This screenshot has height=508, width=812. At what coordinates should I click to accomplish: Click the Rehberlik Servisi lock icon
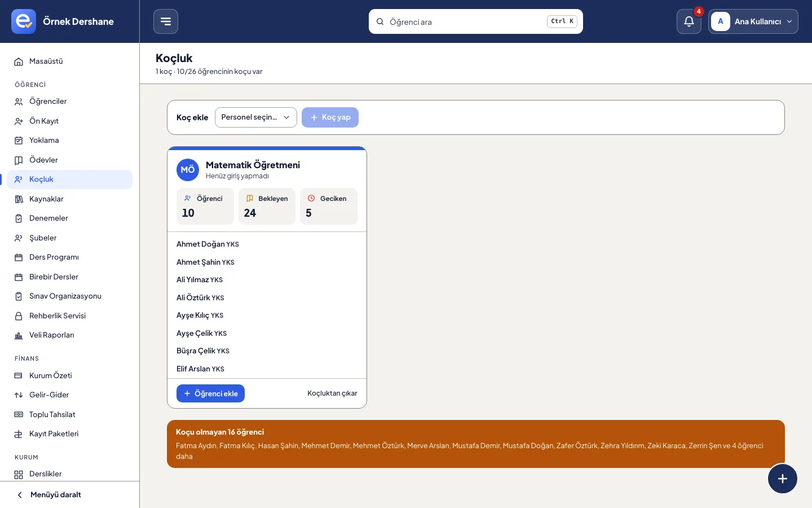click(19, 316)
